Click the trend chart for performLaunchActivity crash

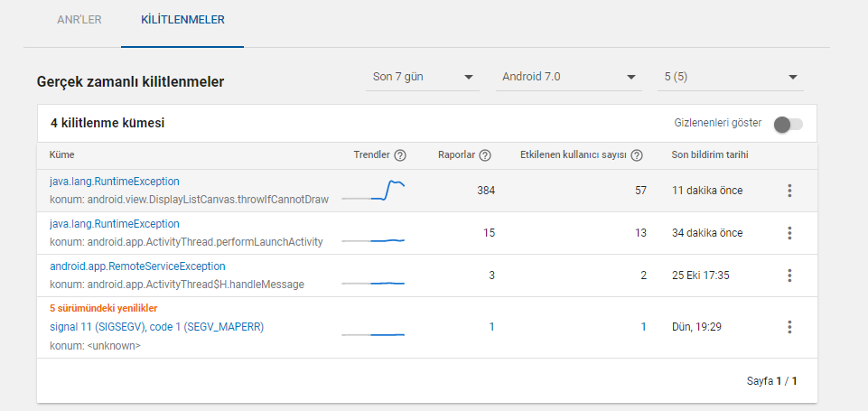click(x=373, y=240)
